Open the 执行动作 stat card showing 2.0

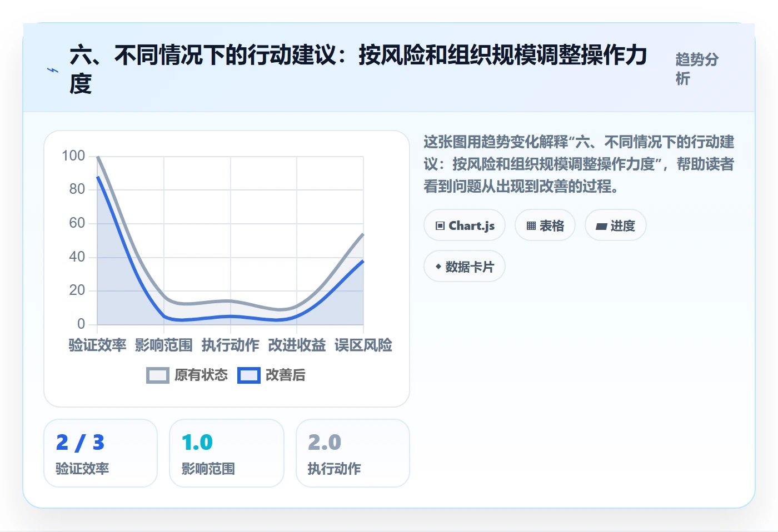point(353,453)
